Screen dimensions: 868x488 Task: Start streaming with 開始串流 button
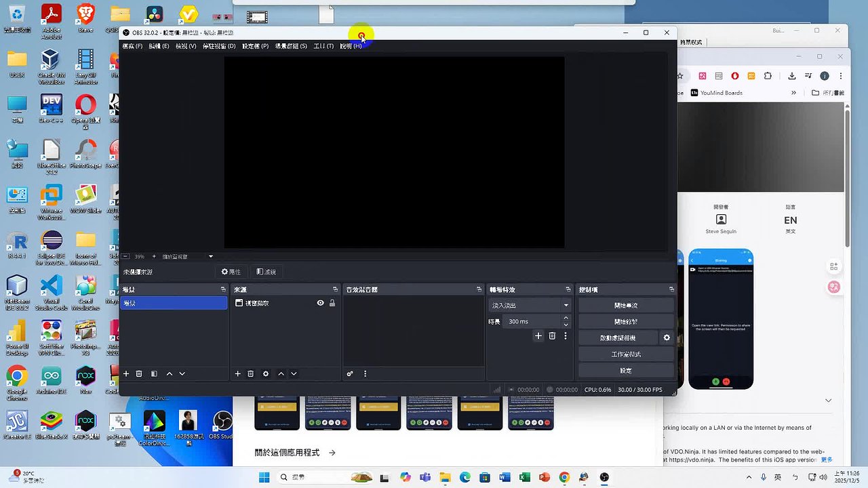click(x=625, y=304)
